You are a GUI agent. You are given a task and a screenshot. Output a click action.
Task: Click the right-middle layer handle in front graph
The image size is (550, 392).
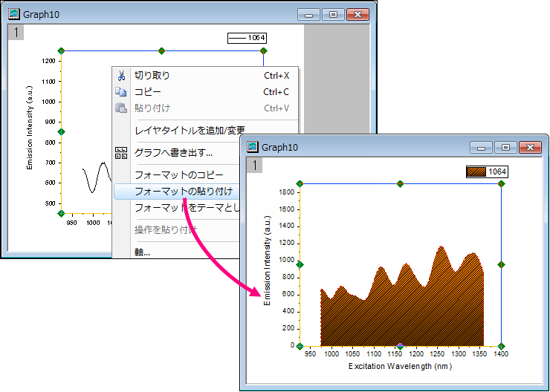[x=501, y=265]
